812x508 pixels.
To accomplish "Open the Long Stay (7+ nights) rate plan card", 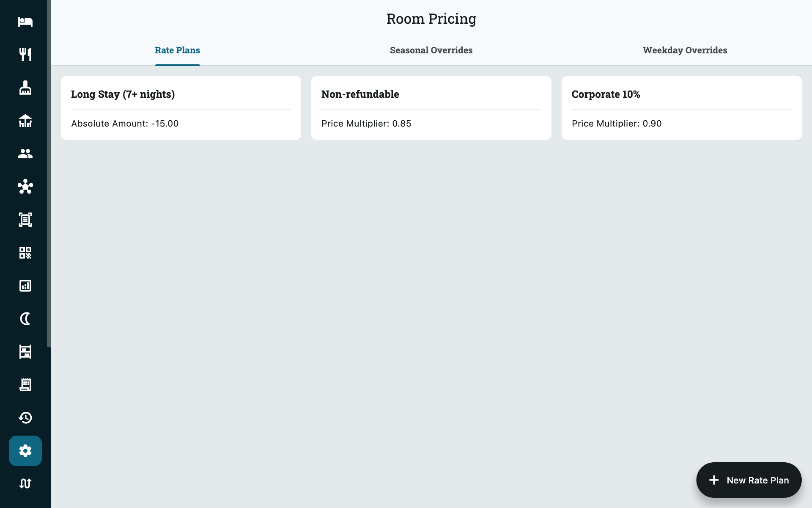I will point(181,108).
